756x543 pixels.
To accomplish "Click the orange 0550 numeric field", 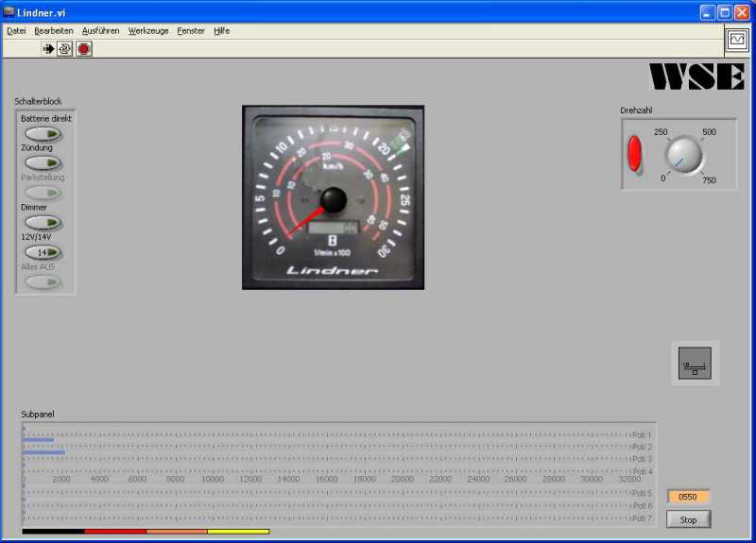I will click(688, 497).
